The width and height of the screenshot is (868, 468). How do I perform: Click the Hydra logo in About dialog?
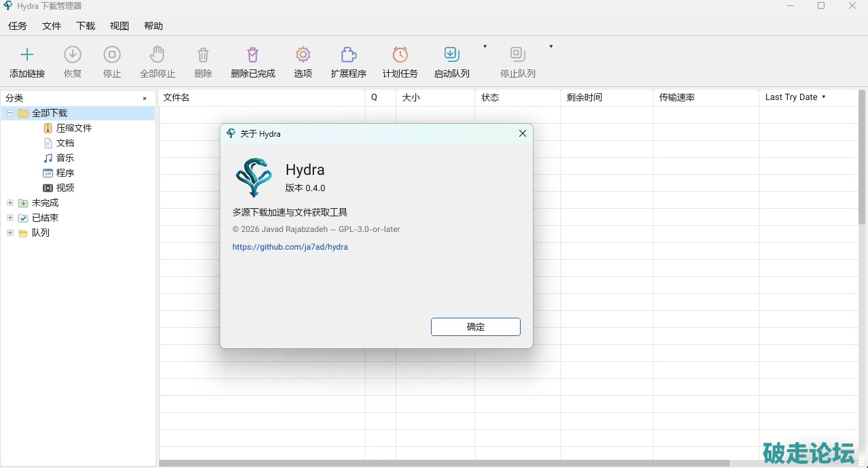[254, 177]
